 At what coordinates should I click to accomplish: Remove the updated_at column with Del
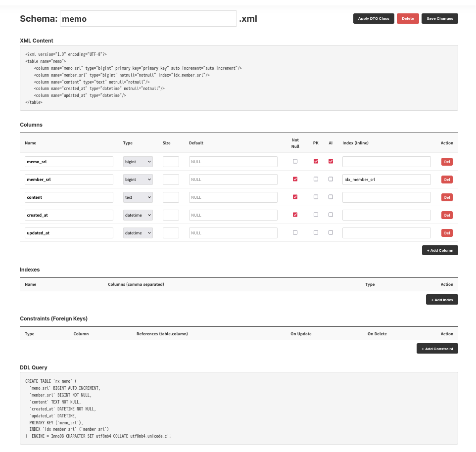pos(446,233)
